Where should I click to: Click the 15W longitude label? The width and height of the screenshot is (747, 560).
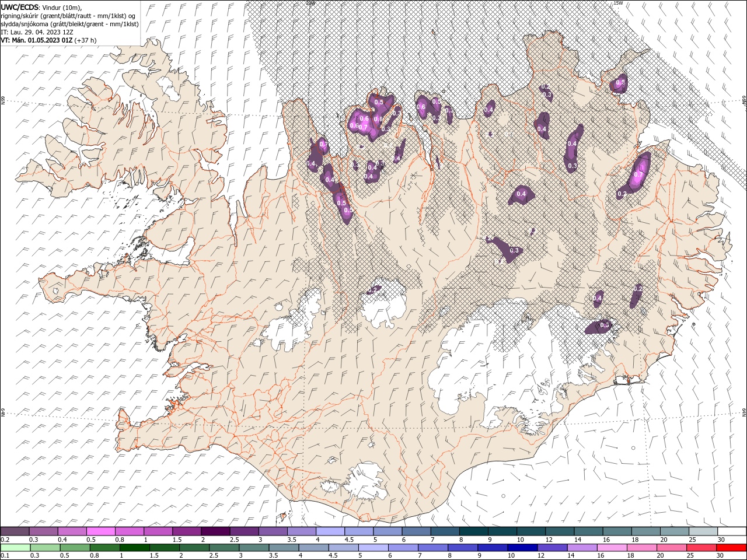(618, 3)
